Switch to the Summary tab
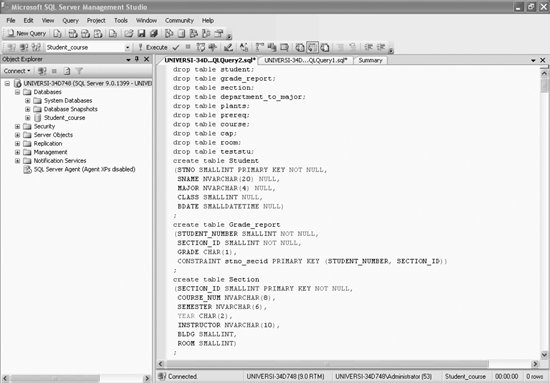 coord(370,60)
